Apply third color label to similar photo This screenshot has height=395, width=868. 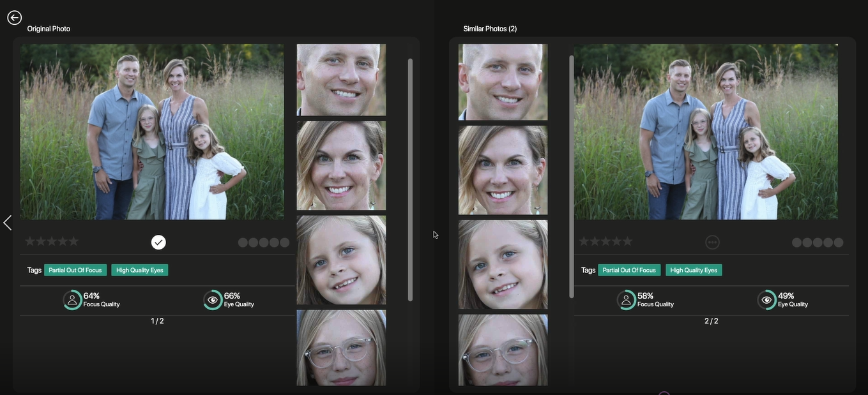click(x=818, y=242)
